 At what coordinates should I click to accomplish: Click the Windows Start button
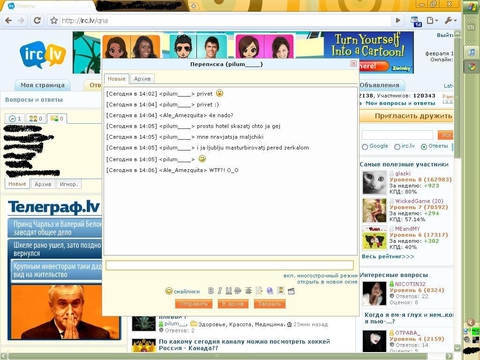472,7
